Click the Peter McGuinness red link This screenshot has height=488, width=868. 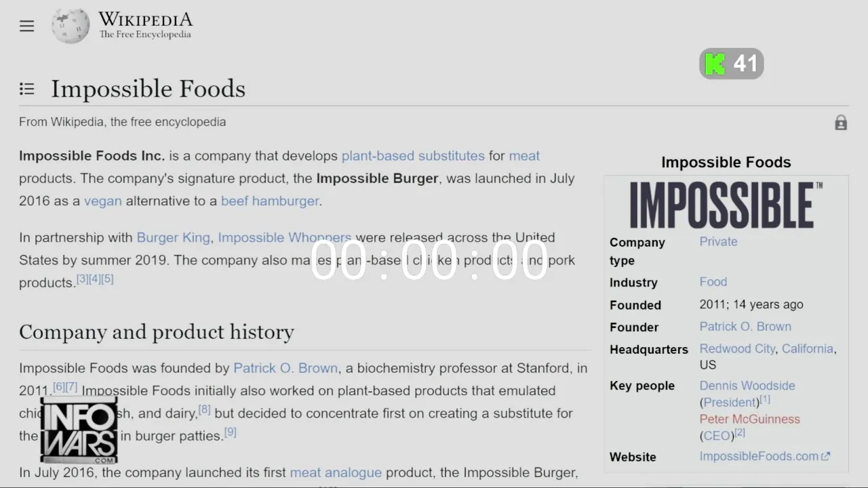[750, 419]
